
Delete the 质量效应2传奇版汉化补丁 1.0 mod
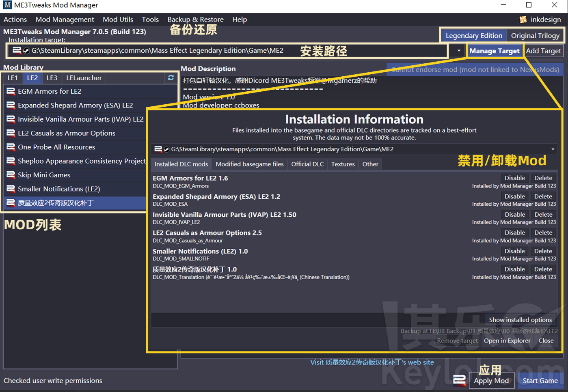click(x=543, y=269)
